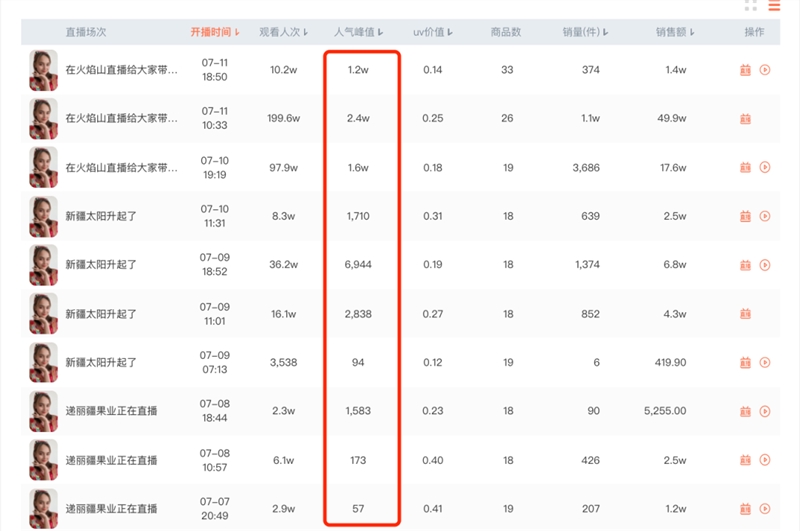The height and width of the screenshot is (531, 800).
Task: Play replay of the 07-07 20:49 stream
Action: click(765, 509)
